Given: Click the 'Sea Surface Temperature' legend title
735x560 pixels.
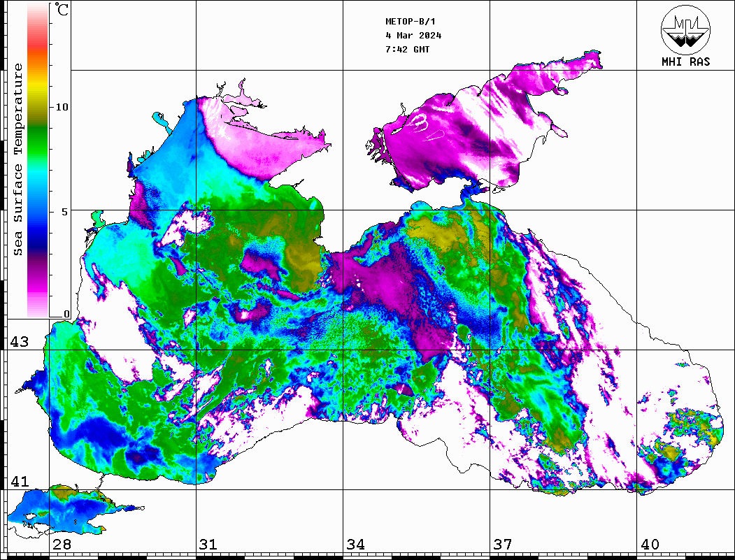Looking at the screenshot, I should pos(17,159).
